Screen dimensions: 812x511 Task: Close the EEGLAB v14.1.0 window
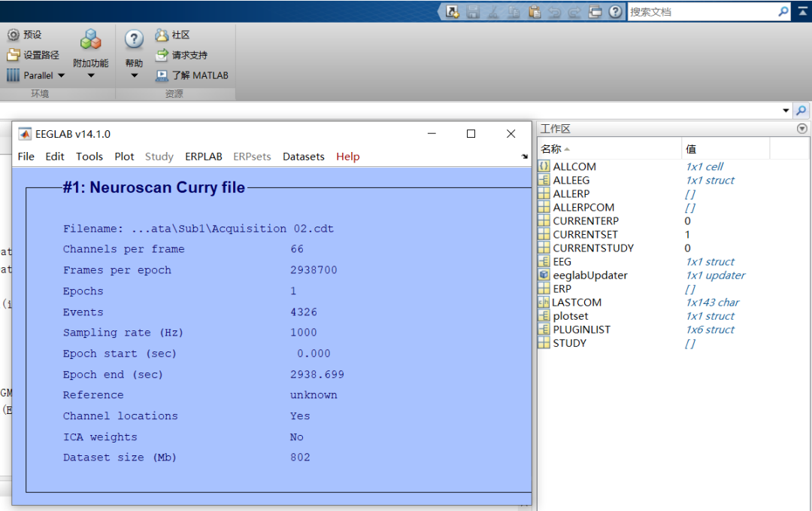[x=511, y=134]
